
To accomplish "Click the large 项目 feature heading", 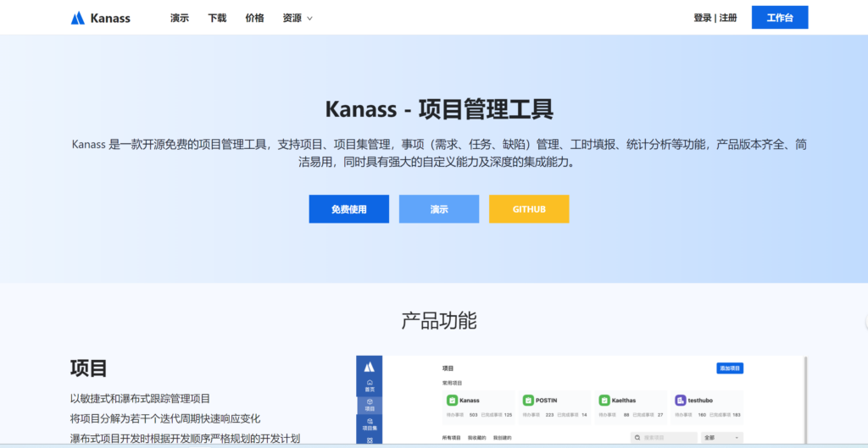I will (88, 368).
